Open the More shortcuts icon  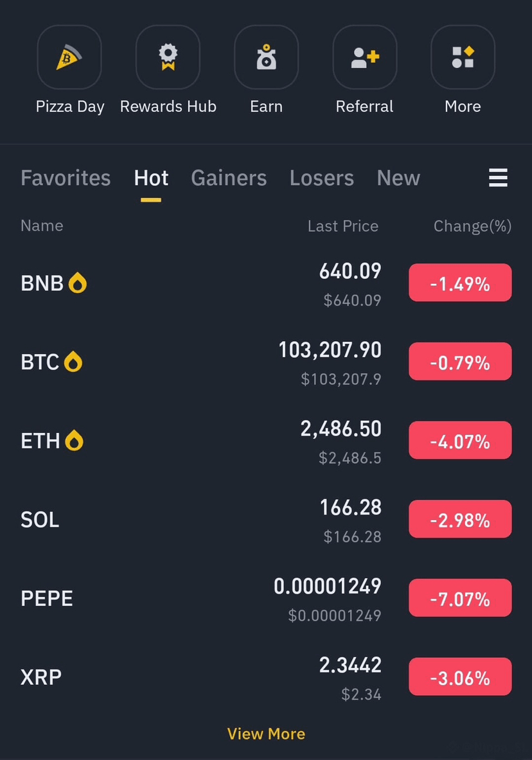pyautogui.click(x=463, y=57)
